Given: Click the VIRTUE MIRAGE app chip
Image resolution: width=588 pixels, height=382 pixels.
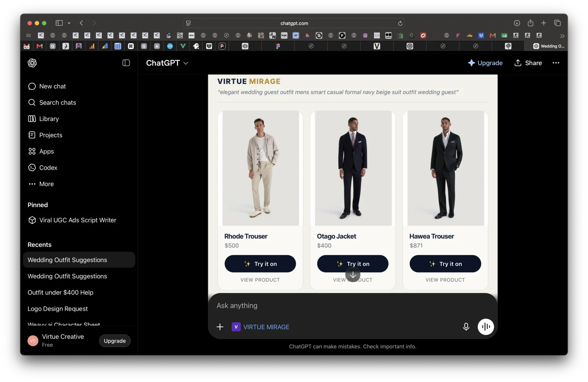Looking at the screenshot, I should pos(261,327).
